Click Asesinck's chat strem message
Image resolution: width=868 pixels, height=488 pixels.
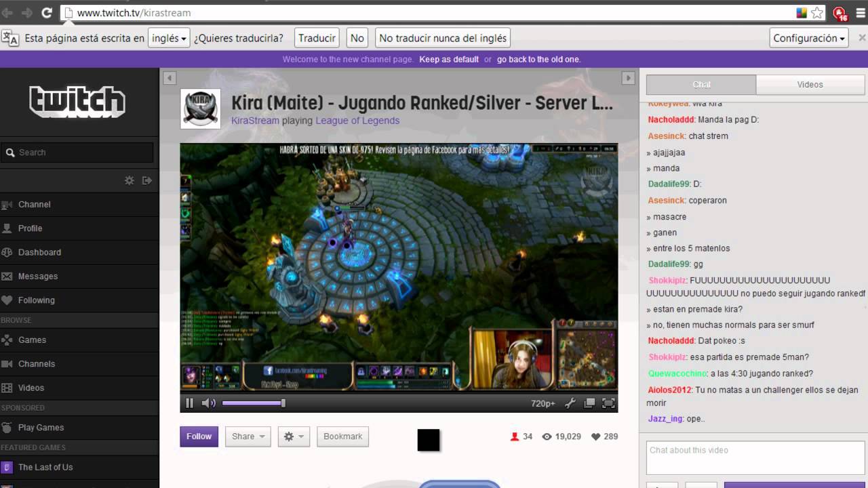(708, 136)
